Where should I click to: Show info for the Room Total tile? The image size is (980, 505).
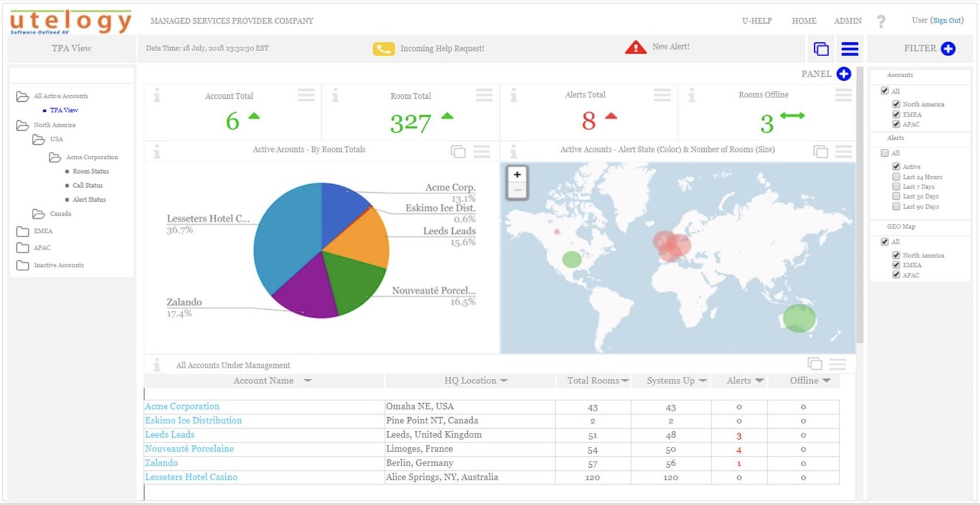335,95
